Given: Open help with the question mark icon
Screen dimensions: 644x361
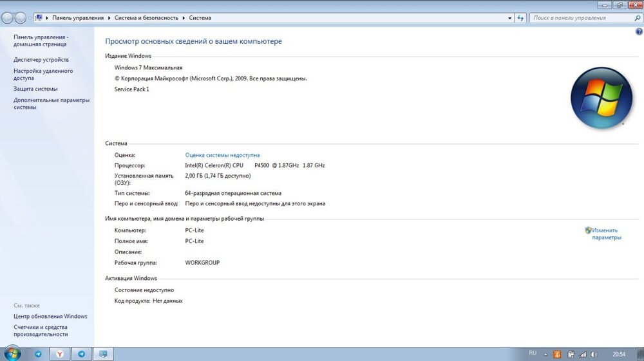Looking at the screenshot, I should 639,32.
